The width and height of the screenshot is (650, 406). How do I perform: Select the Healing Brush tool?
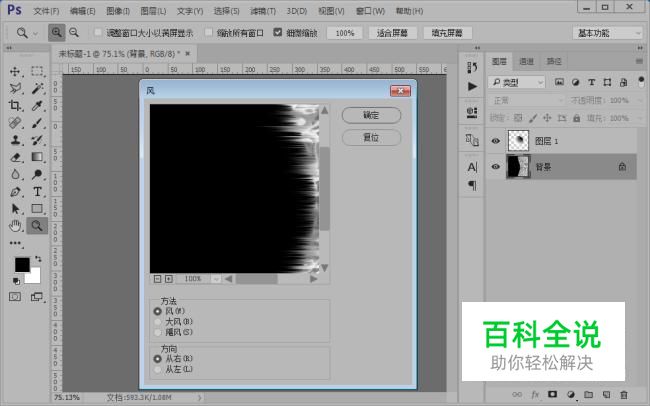[x=15, y=123]
